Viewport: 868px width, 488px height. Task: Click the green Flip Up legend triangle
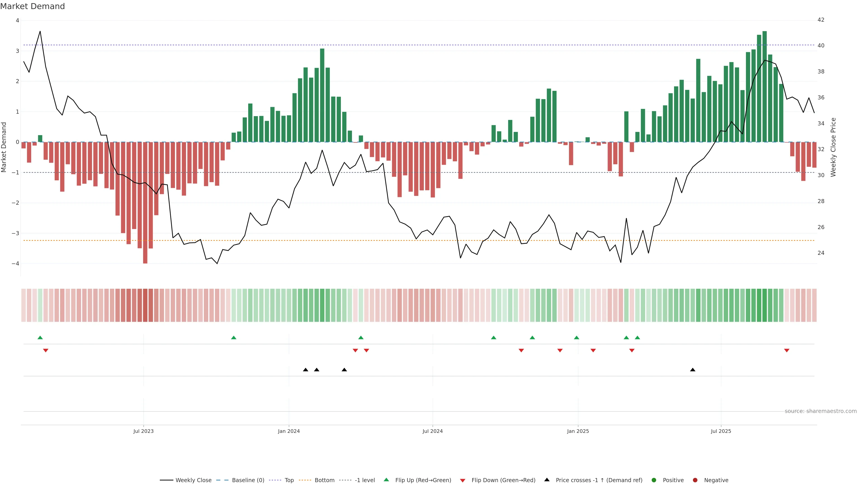(387, 480)
